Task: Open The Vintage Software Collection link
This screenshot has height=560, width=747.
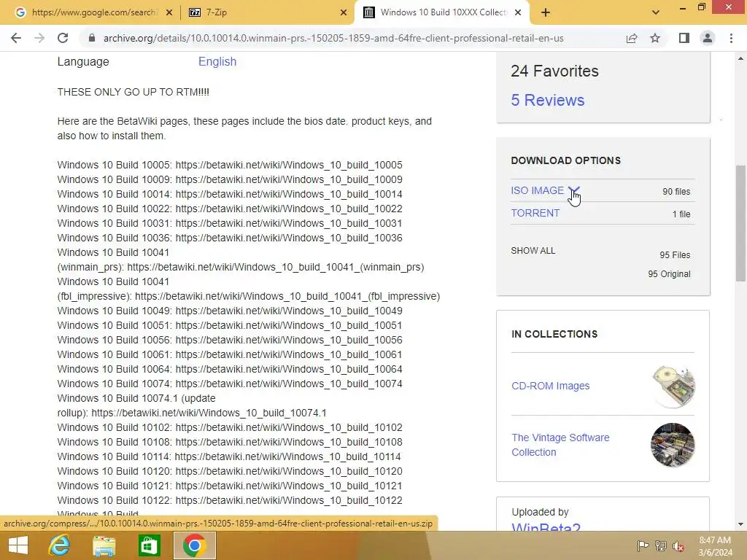Action: 560,445
